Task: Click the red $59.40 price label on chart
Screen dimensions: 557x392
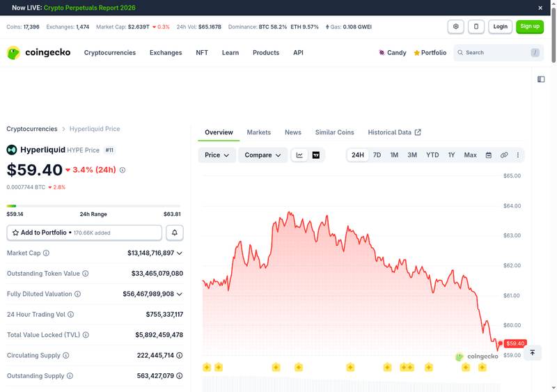Action: tap(515, 343)
